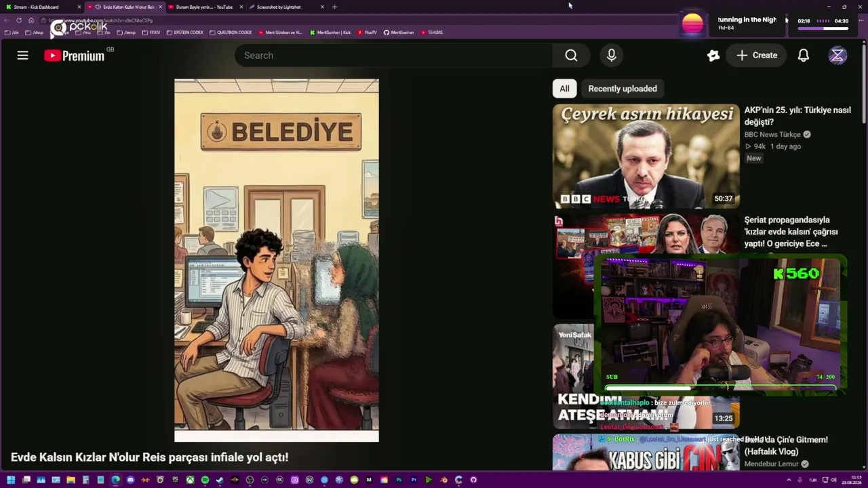The width and height of the screenshot is (868, 488).
Task: Open the FFXIV bookmark folder
Action: coord(151,33)
